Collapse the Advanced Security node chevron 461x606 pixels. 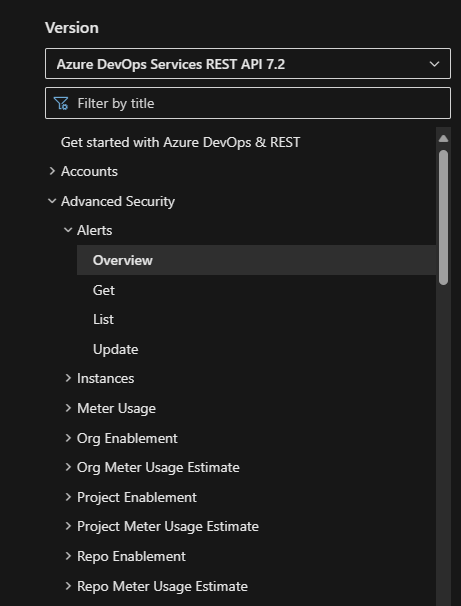point(52,201)
